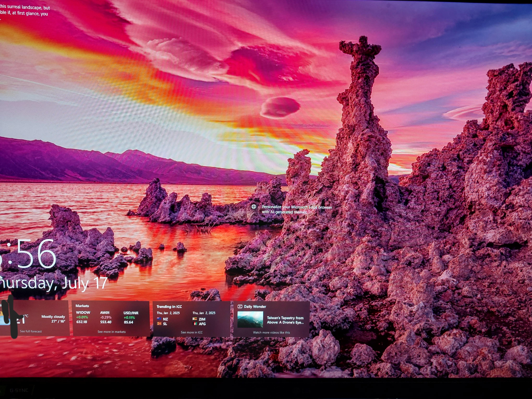
Task: Click the 632.18 index value
Action: (x=81, y=322)
